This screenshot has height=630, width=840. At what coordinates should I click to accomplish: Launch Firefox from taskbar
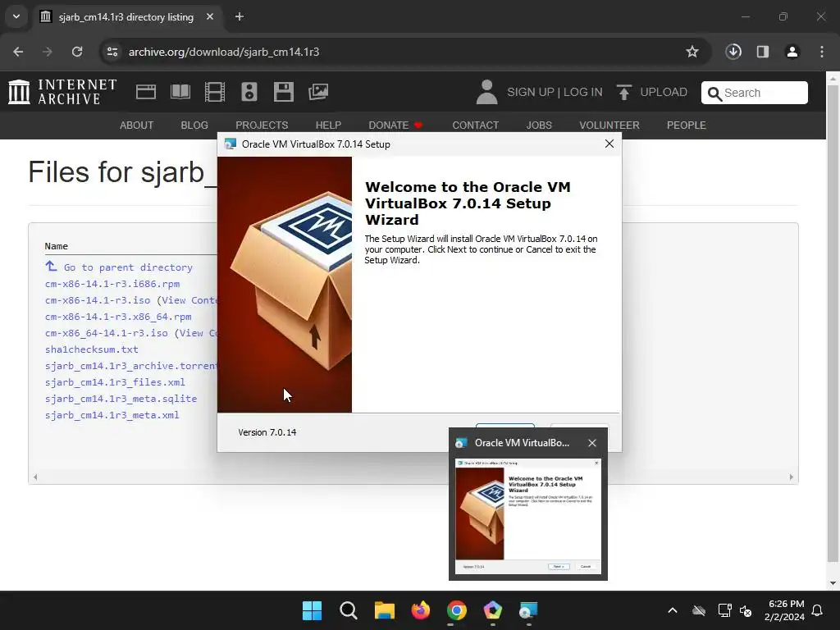[421, 610]
